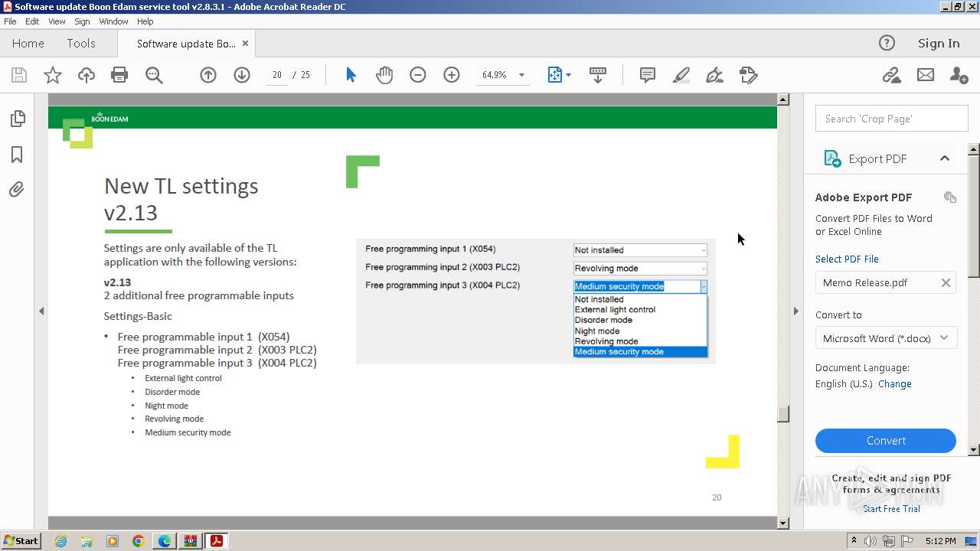Go to next page arrow
This screenshot has height=551, width=980.
pyautogui.click(x=242, y=75)
